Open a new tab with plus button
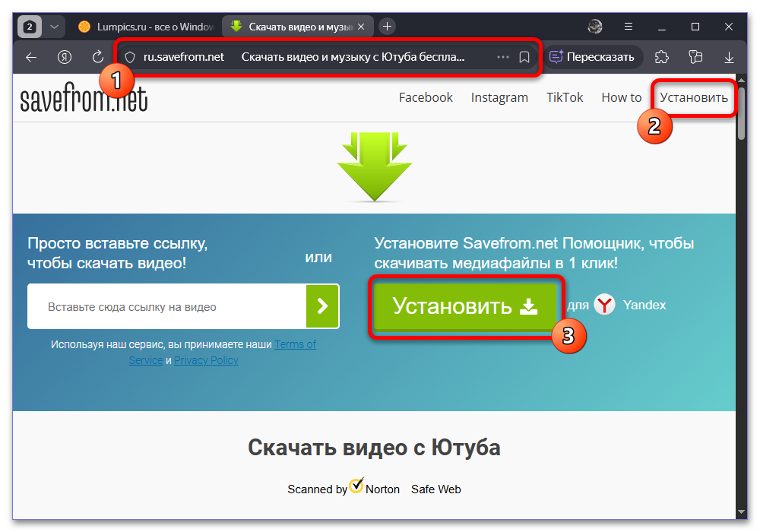The height and width of the screenshot is (532, 760). [387, 27]
